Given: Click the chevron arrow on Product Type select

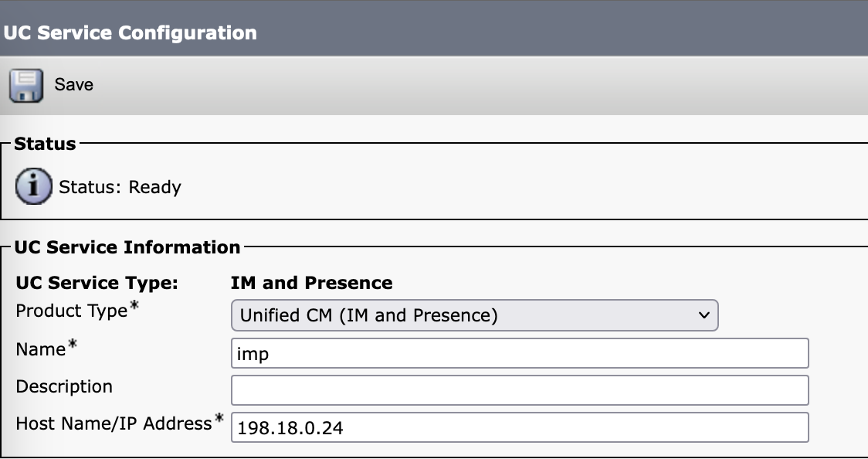Looking at the screenshot, I should [x=703, y=315].
